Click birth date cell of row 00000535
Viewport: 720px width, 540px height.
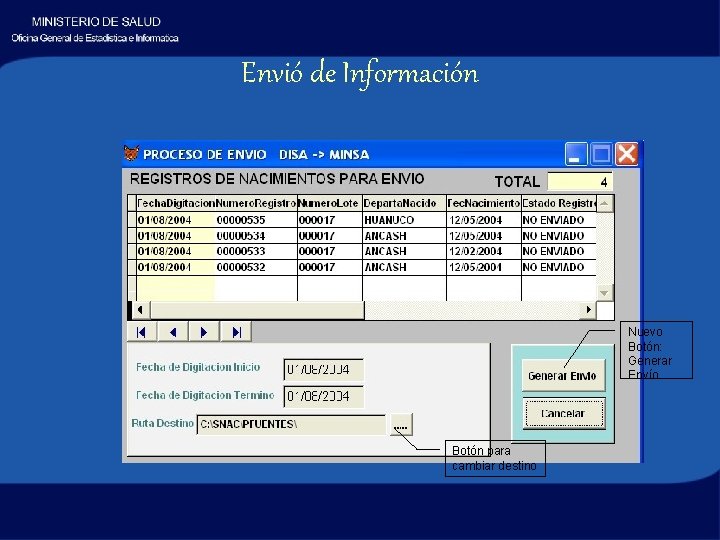tap(484, 220)
